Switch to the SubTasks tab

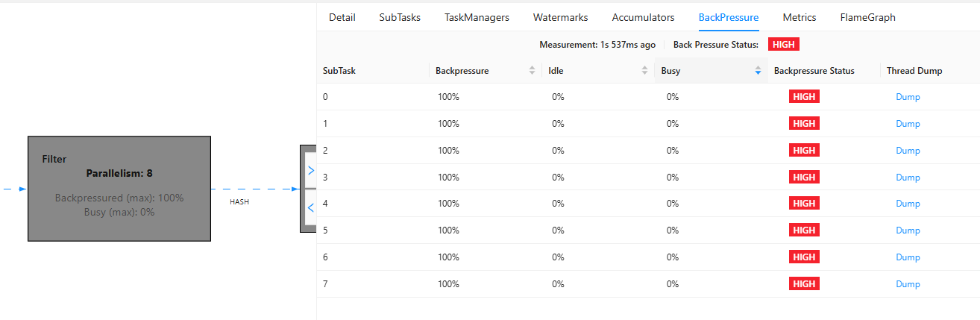point(400,17)
